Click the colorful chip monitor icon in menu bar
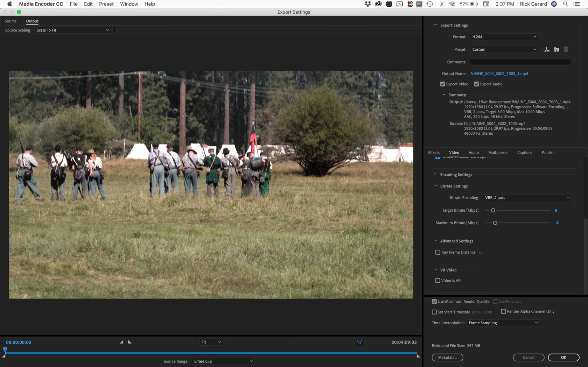588x367 pixels. 410,4
